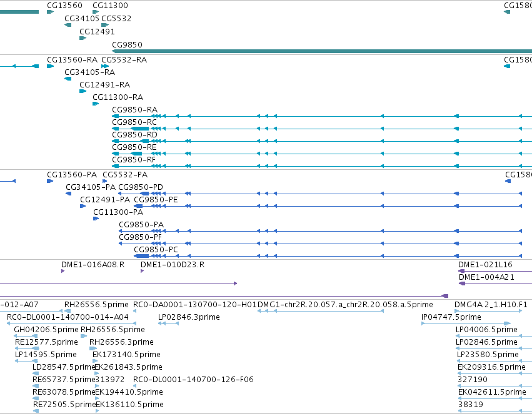Click the LP02846.3prime EST label
This screenshot has height=414, width=532.
(189, 317)
